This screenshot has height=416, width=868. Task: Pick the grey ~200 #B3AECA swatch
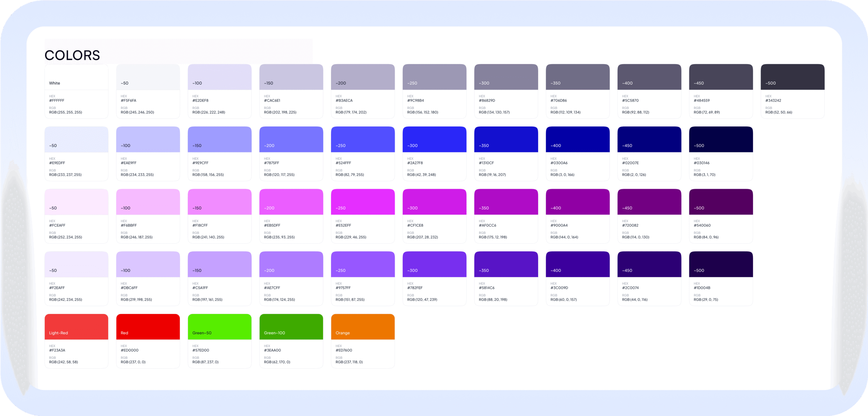tap(362, 77)
